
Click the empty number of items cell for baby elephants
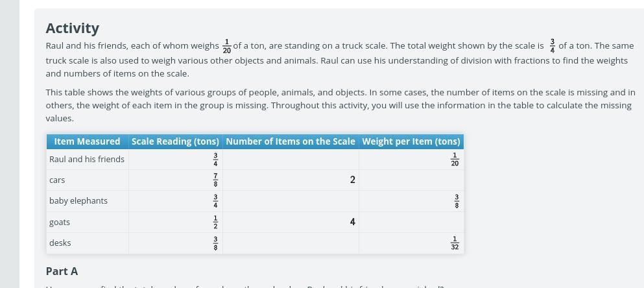click(291, 201)
